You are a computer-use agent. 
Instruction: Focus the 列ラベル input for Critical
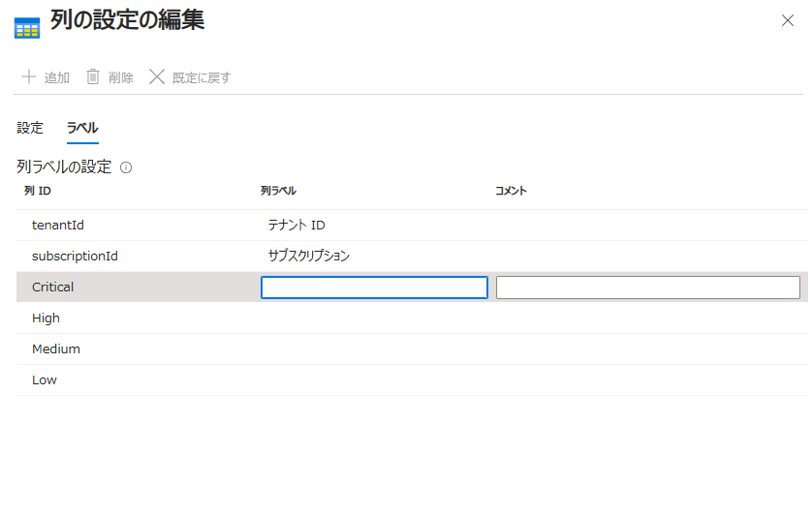point(374,288)
